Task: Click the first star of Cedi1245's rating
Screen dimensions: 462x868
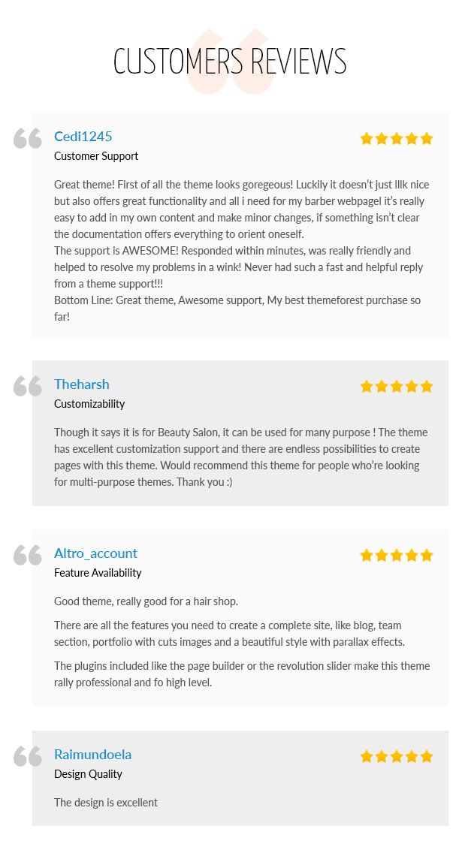Action: (367, 138)
